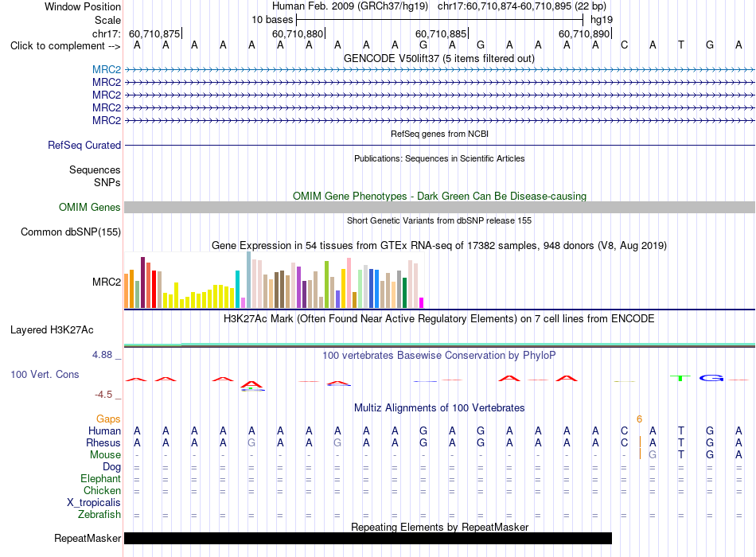Open the OMIM Gene Phenotypes track title
756x557 pixels.
click(439, 196)
